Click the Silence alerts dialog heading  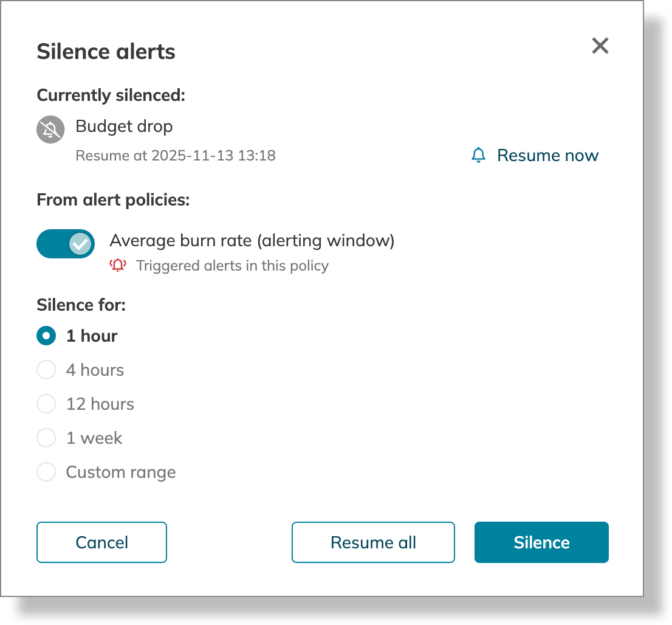(x=106, y=52)
